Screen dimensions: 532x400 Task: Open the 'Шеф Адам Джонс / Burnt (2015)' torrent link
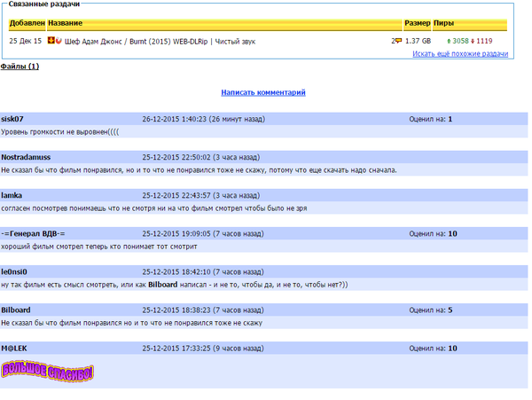147,41
